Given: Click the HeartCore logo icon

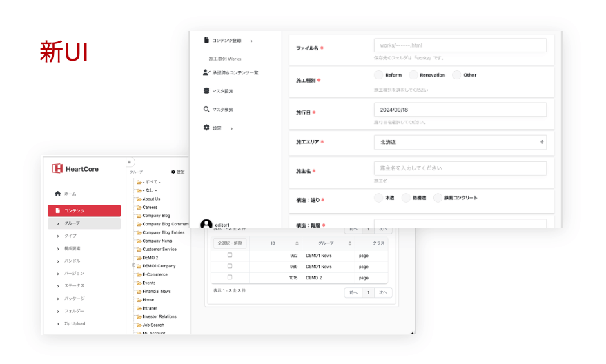Looking at the screenshot, I should pyautogui.click(x=58, y=168).
